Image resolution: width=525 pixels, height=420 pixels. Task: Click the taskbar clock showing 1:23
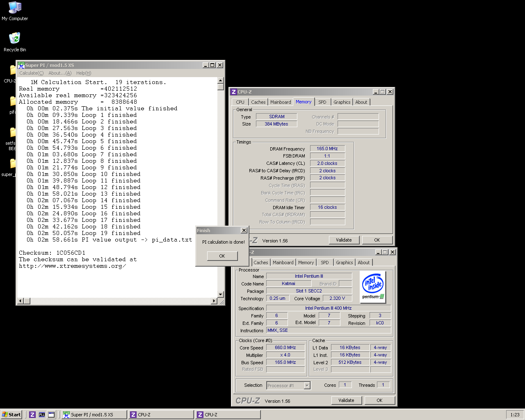click(515, 415)
